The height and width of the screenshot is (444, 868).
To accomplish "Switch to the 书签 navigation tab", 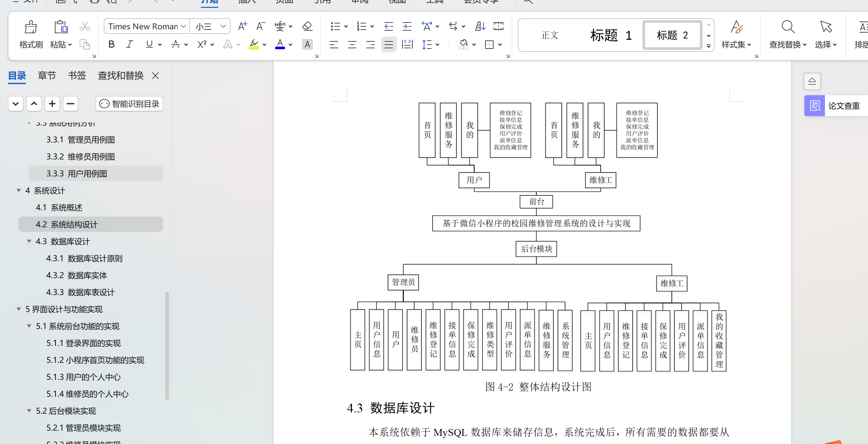I will tap(77, 75).
